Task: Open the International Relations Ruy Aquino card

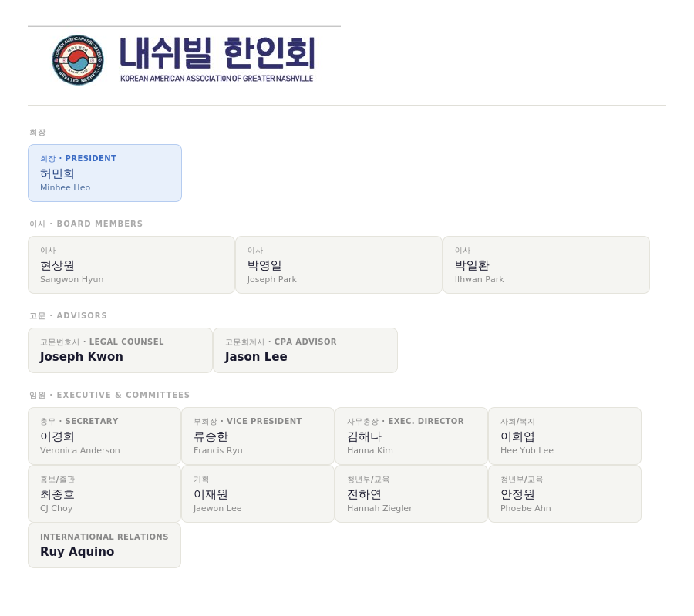Action: point(104,545)
